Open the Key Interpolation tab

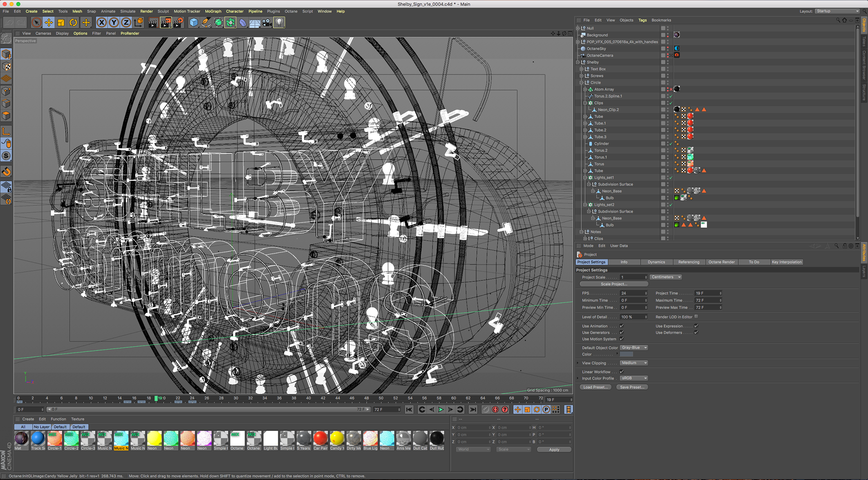point(787,262)
